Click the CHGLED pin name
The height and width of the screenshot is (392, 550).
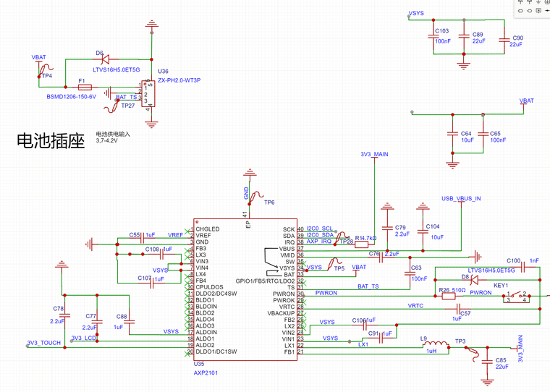pos(208,229)
